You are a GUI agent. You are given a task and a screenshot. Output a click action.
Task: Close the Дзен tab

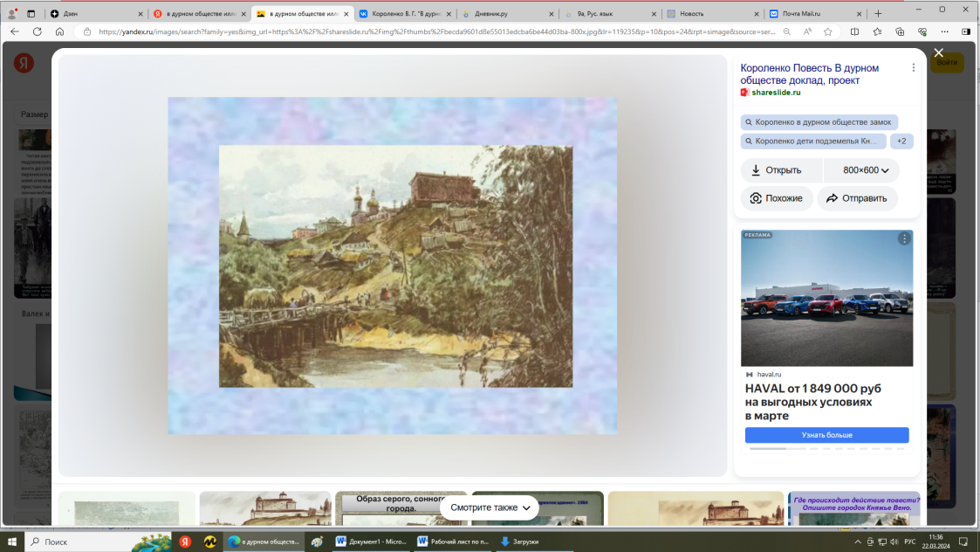pos(140,14)
